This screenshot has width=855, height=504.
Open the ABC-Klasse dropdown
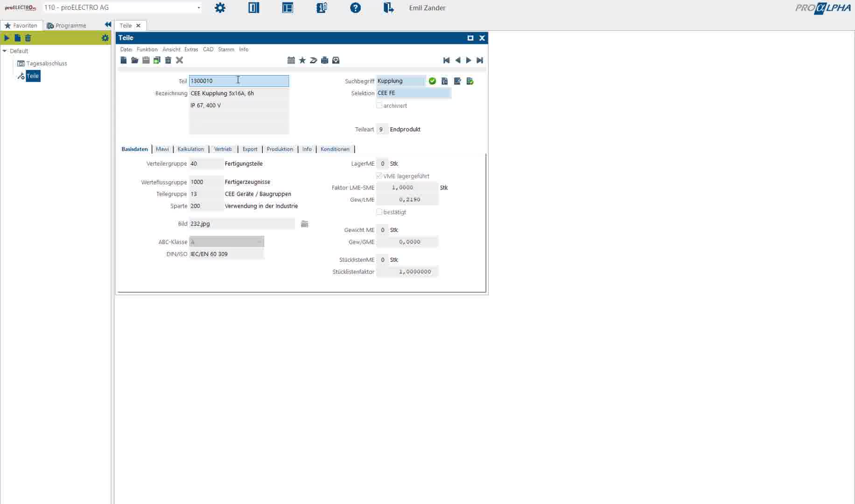point(227,242)
